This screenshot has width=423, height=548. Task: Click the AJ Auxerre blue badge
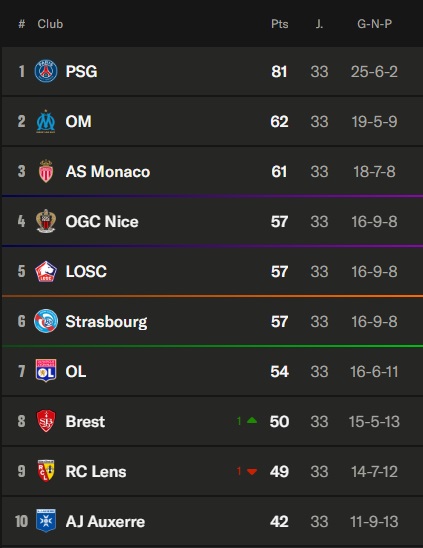pos(46,521)
